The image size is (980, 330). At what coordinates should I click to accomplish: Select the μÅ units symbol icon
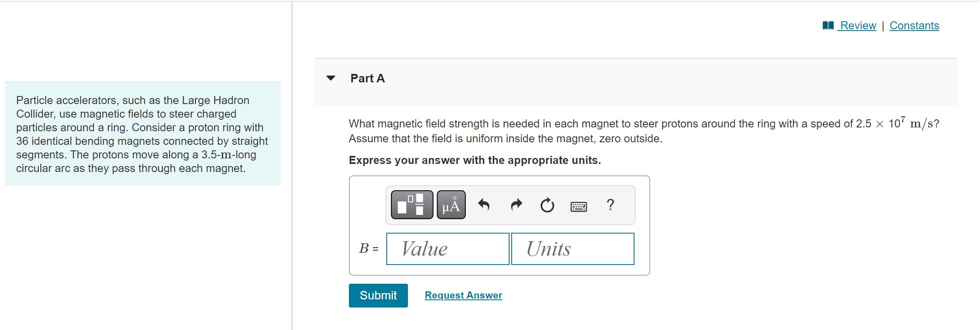pyautogui.click(x=450, y=205)
